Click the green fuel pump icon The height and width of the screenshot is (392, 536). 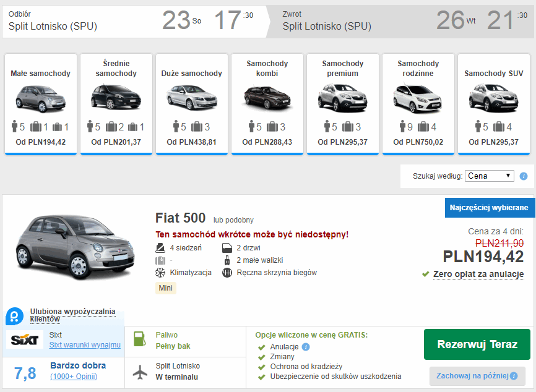click(x=140, y=340)
